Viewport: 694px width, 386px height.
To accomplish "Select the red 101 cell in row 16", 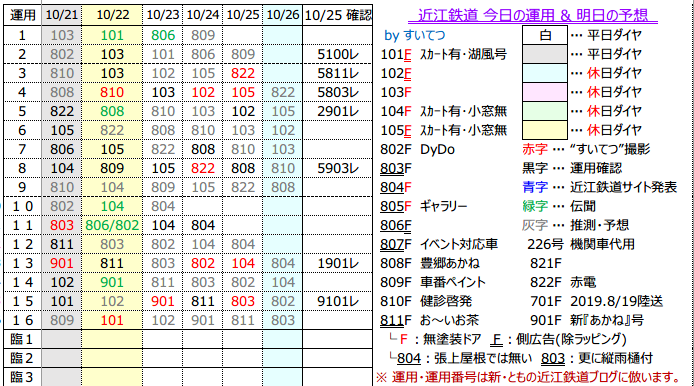I will [x=112, y=320].
